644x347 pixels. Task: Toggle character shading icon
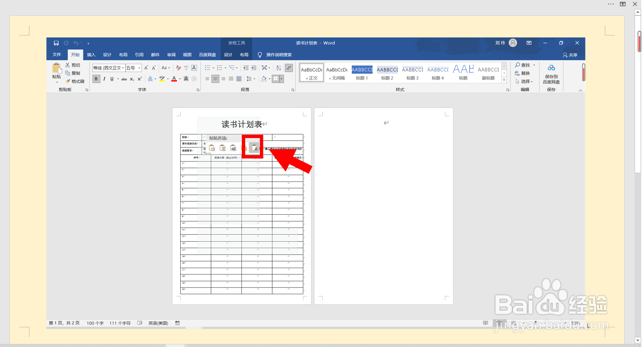[x=186, y=79]
